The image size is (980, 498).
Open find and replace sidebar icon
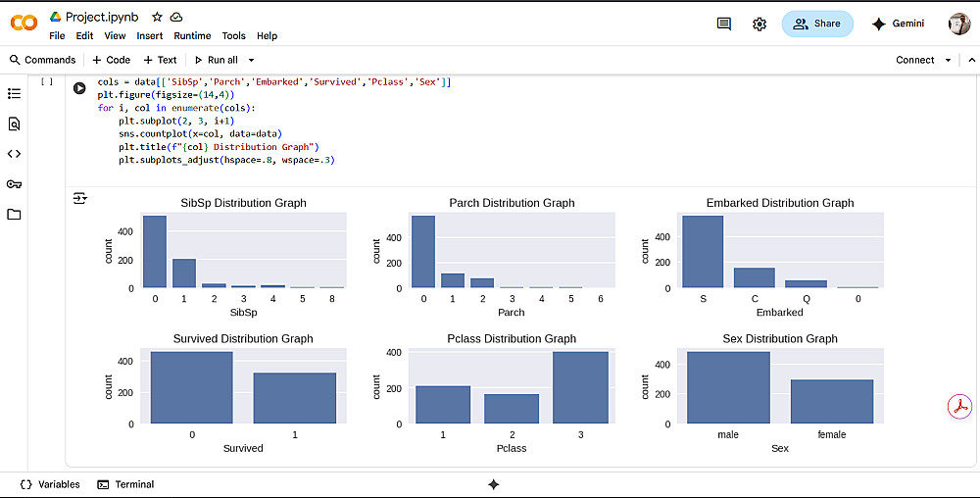[x=14, y=124]
